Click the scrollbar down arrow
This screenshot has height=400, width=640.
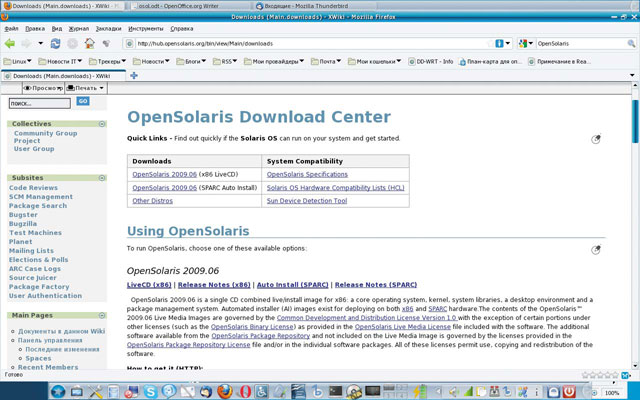pyautogui.click(x=635, y=366)
